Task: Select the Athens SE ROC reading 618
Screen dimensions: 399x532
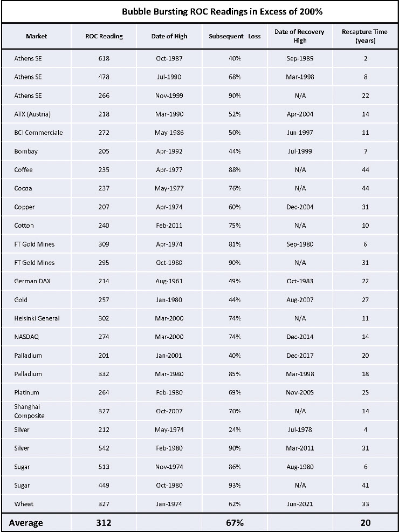Action: tap(104, 58)
